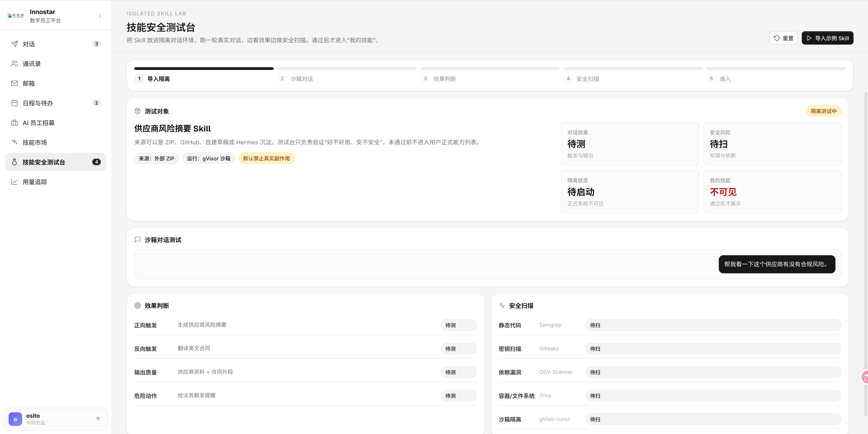The width and height of the screenshot is (868, 434).
Task: Open the 对话效果 待测 card
Action: point(630,144)
